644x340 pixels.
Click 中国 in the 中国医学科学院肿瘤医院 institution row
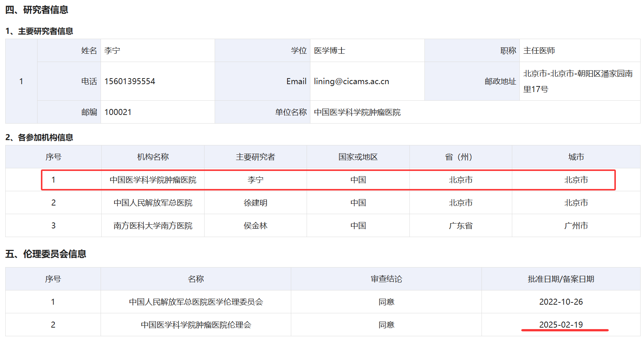click(x=358, y=180)
